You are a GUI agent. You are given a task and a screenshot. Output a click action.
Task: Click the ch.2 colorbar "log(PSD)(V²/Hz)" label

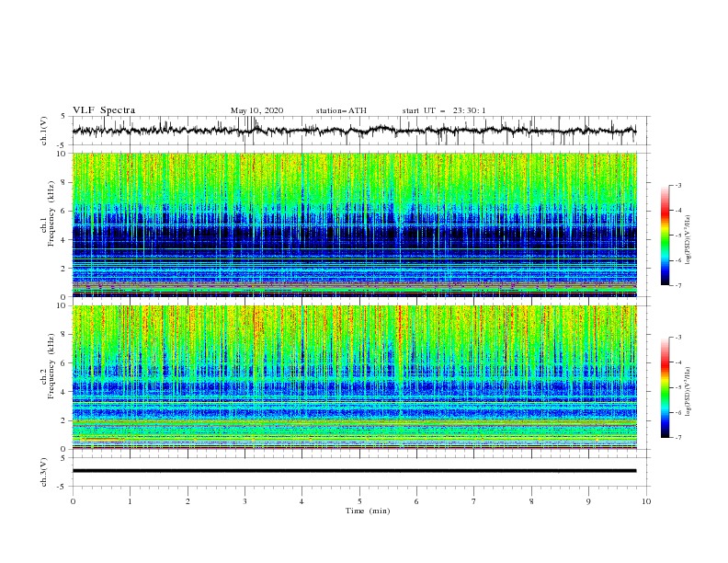[x=688, y=392]
